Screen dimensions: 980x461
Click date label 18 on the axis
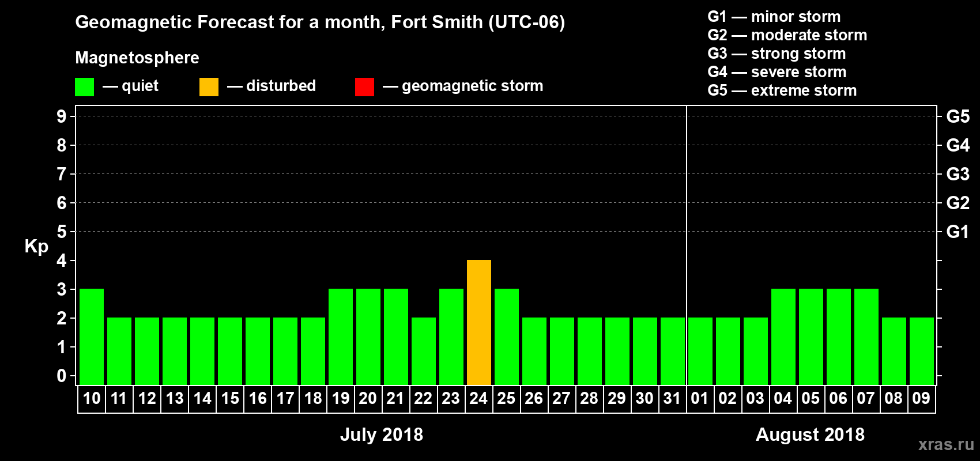coord(313,399)
